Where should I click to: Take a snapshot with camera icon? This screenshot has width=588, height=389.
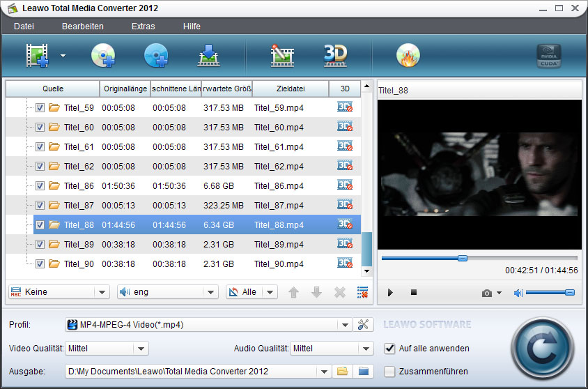pos(487,293)
